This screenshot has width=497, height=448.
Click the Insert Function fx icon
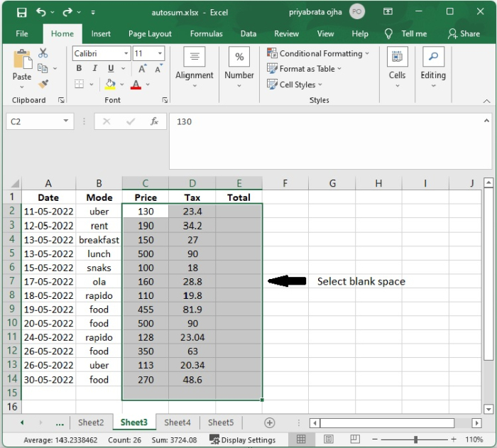coord(154,121)
